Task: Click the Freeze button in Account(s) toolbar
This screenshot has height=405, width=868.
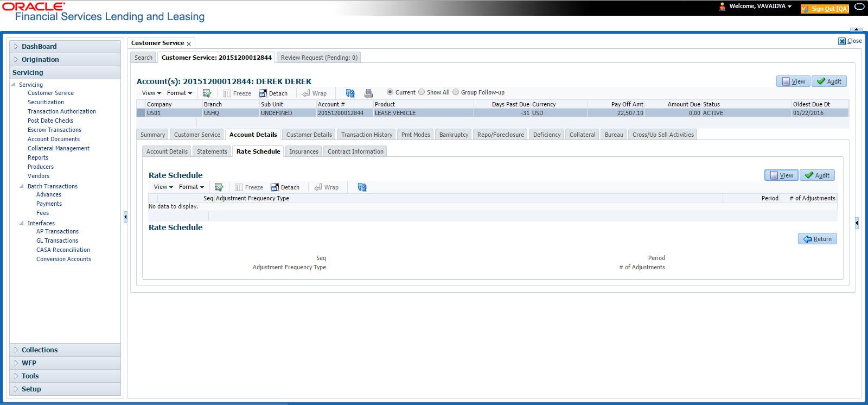Action: 237,93
